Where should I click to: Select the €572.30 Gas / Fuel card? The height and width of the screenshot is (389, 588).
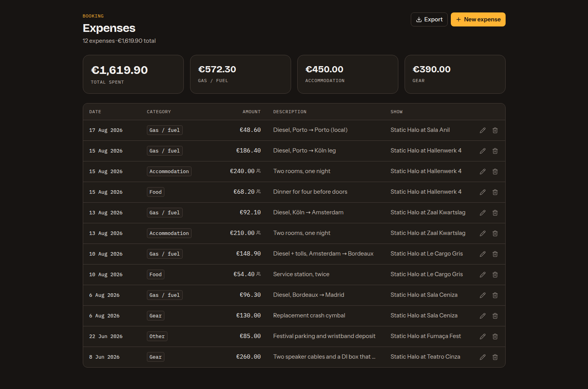241,74
